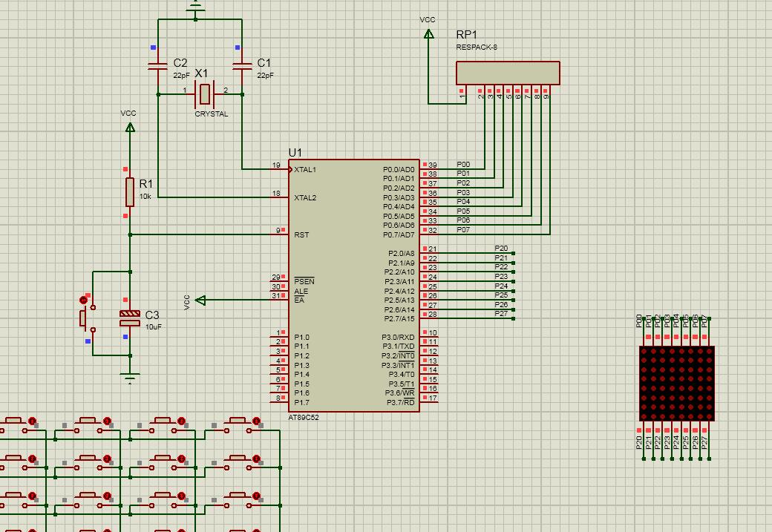Click the P20 terminal label right of pin 21
This screenshot has width=772, height=532.
point(501,248)
